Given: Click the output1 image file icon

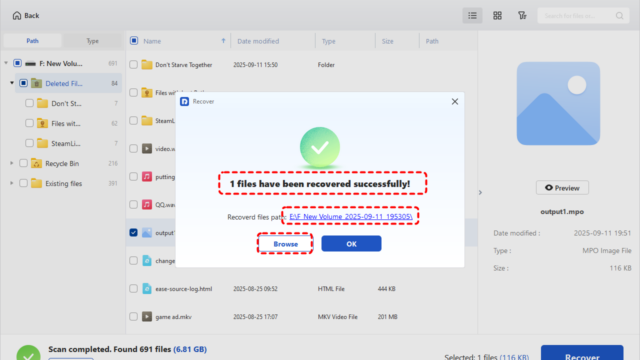Looking at the screenshot, I should point(147,233).
